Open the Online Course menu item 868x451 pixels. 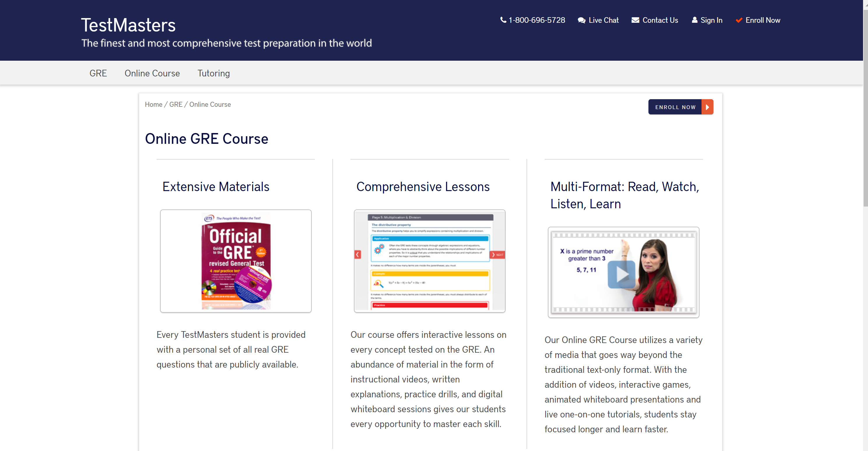[x=152, y=73]
